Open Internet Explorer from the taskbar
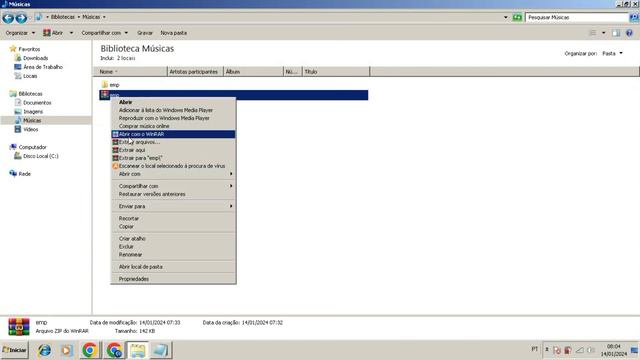The image size is (640, 360). click(x=44, y=350)
